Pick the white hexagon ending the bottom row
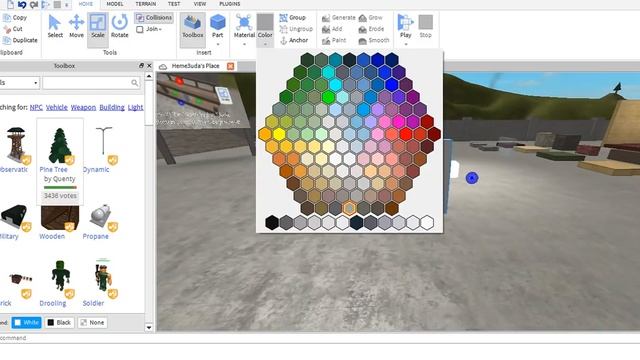The width and height of the screenshot is (640, 360). point(427,222)
